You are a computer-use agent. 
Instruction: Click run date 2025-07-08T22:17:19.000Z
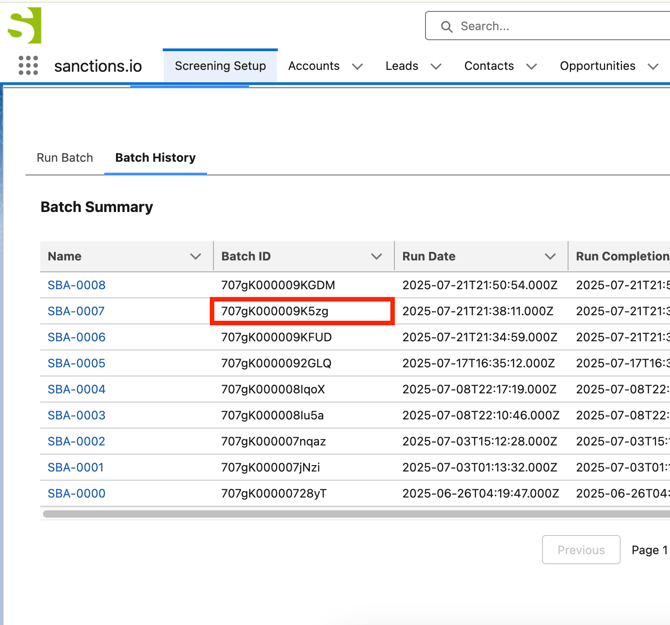479,389
